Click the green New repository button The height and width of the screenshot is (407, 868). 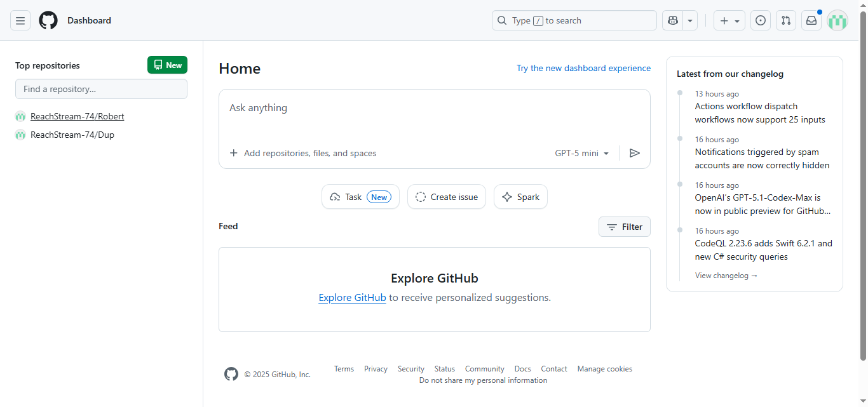pos(167,65)
